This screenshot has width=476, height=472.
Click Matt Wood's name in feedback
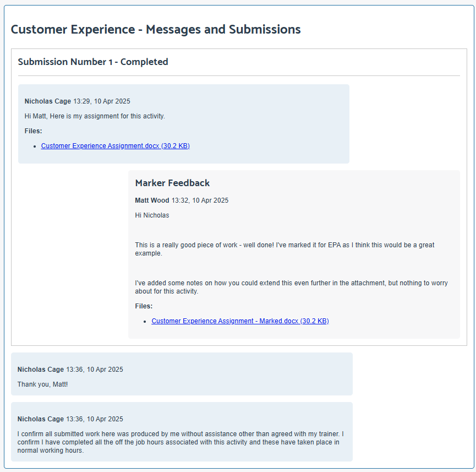coord(152,200)
